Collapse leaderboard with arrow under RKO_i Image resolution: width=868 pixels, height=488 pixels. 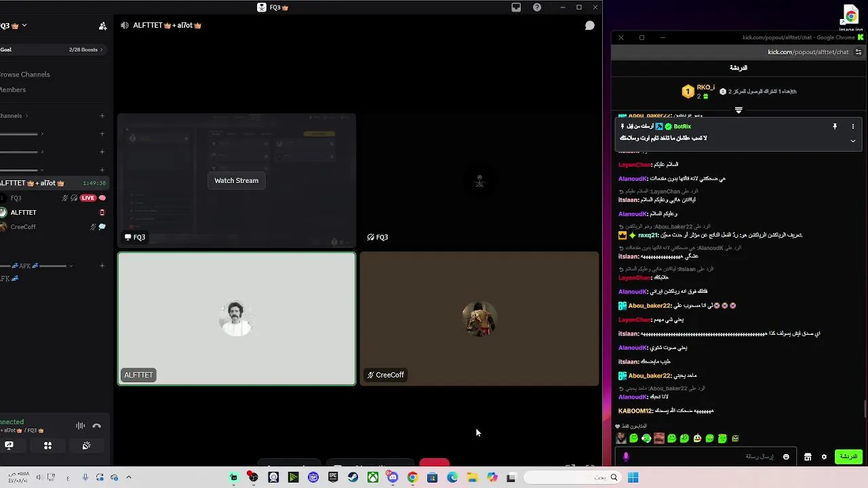tap(738, 110)
